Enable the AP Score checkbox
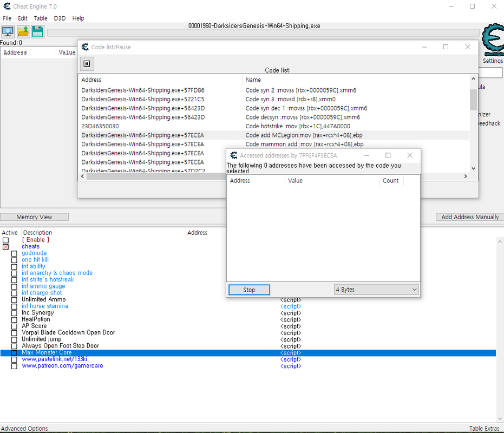This screenshot has width=504, height=433. point(14,326)
